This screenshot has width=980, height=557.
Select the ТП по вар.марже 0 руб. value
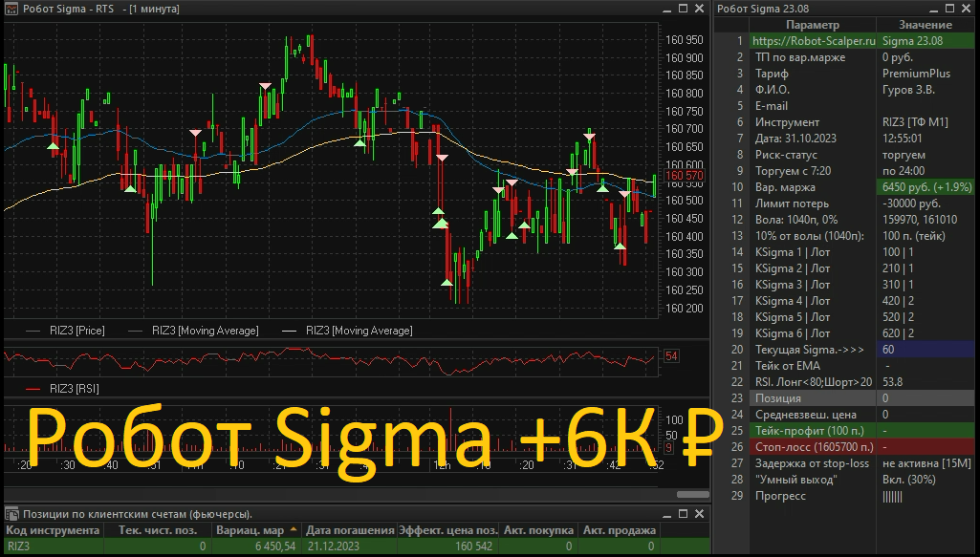point(926,57)
